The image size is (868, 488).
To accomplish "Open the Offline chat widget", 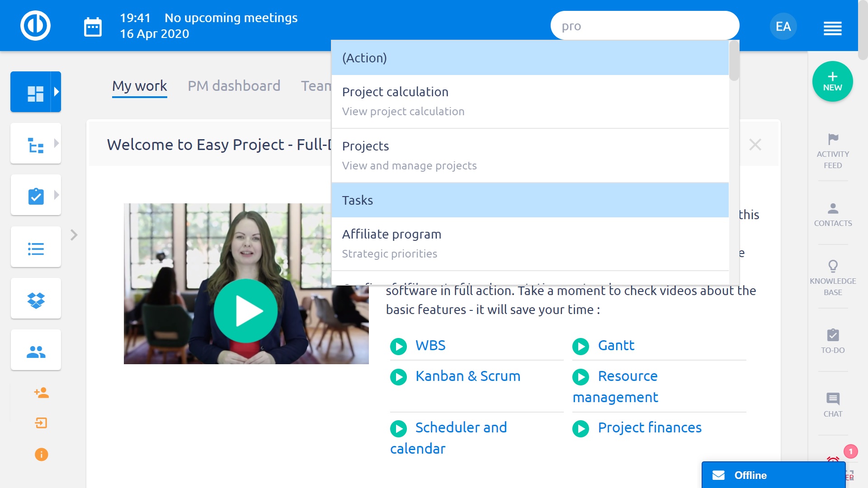I will pos(774,475).
